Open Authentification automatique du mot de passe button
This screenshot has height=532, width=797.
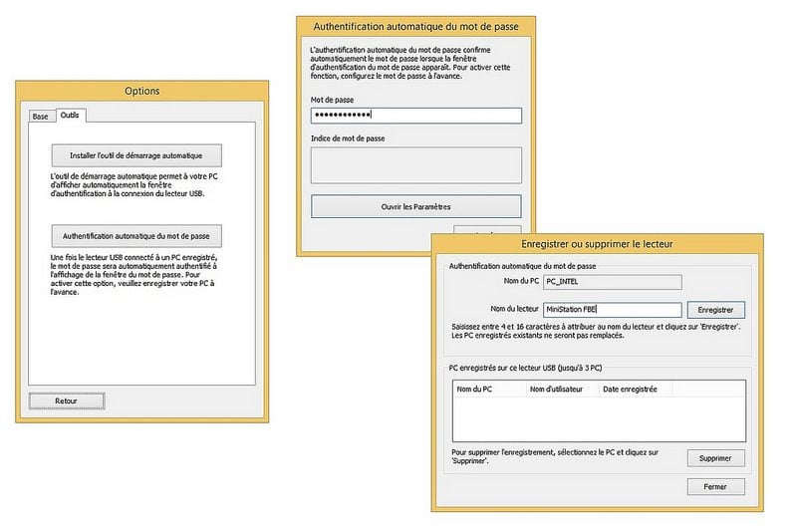pyautogui.click(x=136, y=236)
